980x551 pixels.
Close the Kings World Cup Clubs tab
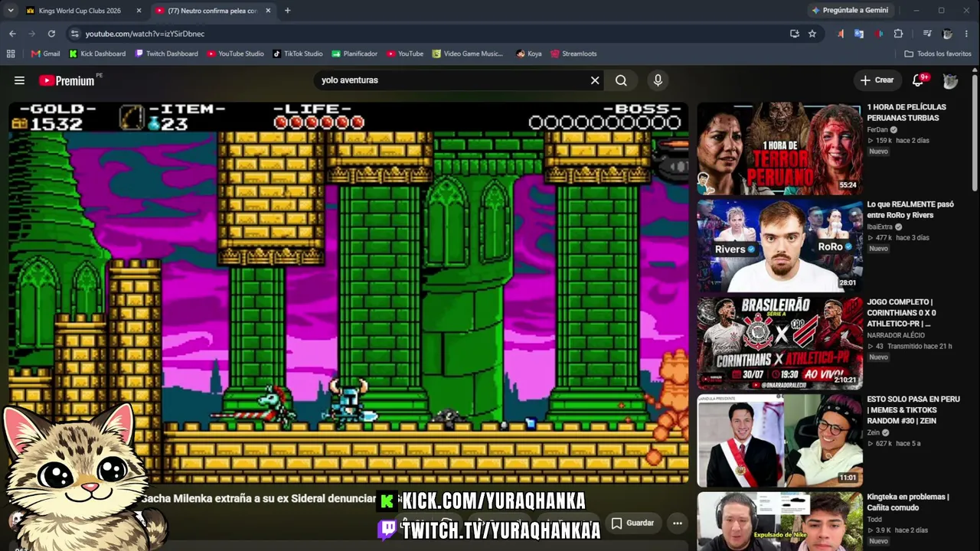tap(139, 11)
